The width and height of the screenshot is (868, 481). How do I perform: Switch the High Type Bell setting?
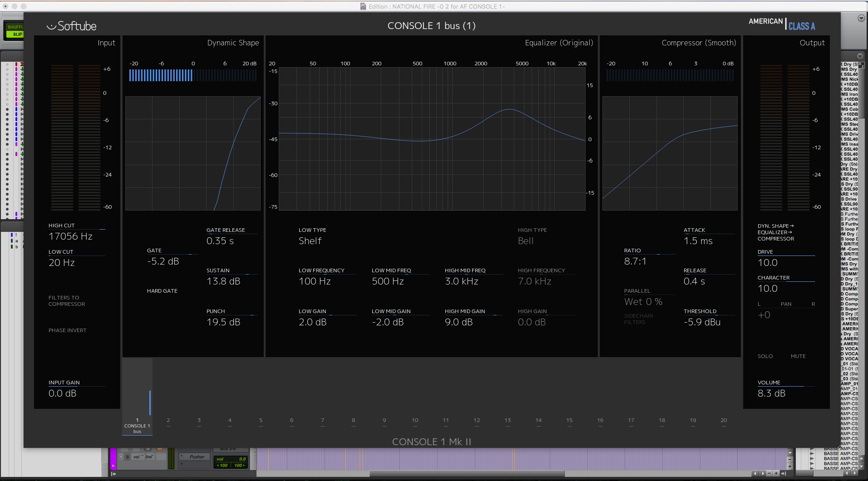pyautogui.click(x=526, y=241)
